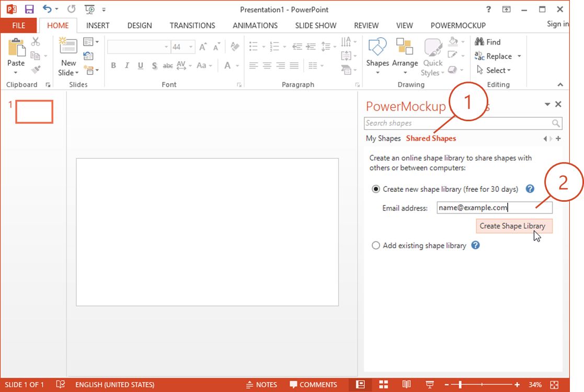The width and height of the screenshot is (584, 392).
Task: Decrease list indent level icon
Action: pyautogui.click(x=297, y=47)
